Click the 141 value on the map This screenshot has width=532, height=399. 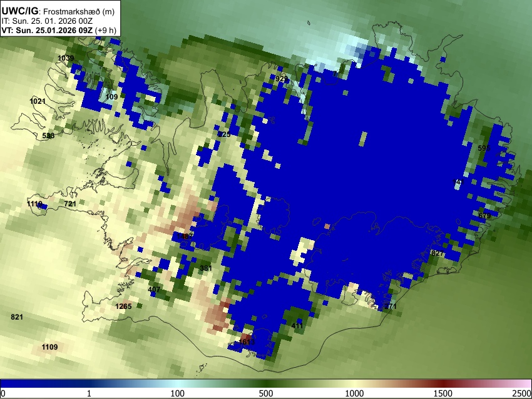pos(458,182)
